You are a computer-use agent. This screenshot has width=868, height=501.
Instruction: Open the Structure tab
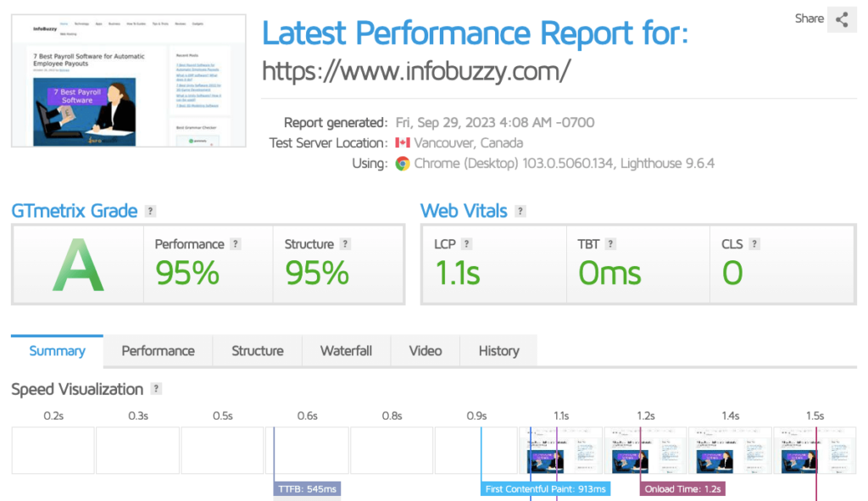tap(258, 351)
